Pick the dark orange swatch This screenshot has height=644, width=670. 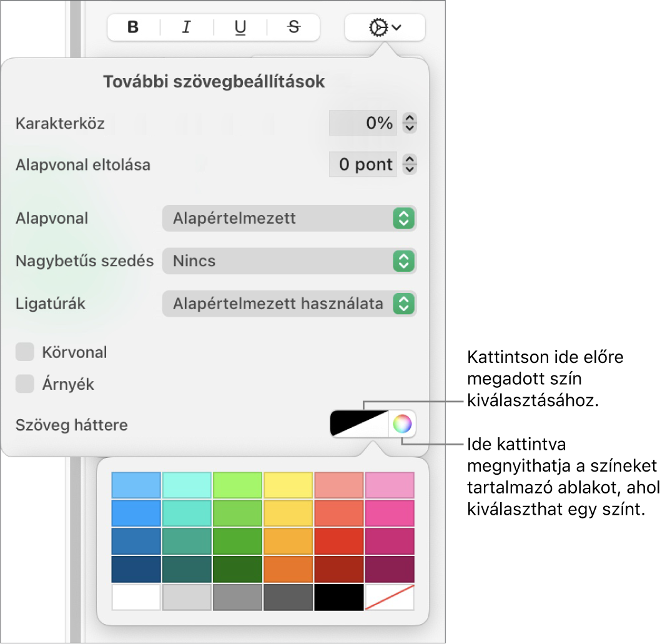[288, 569]
